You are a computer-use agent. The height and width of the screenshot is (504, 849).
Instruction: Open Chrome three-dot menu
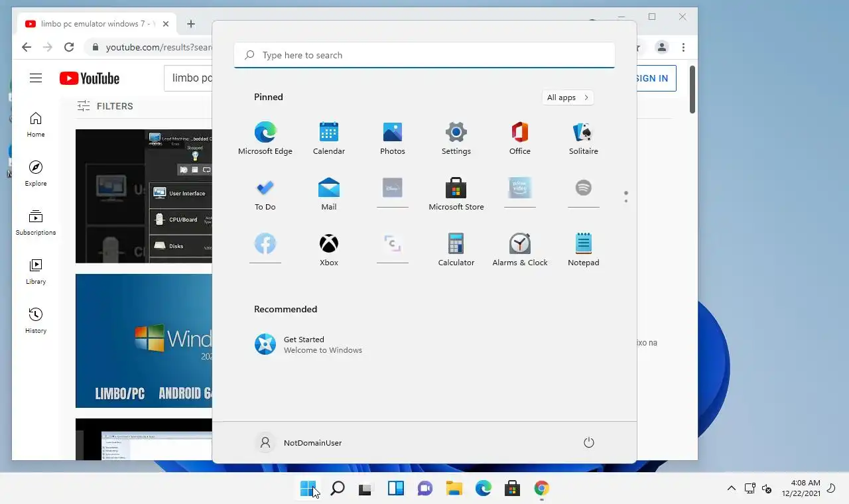click(x=683, y=47)
